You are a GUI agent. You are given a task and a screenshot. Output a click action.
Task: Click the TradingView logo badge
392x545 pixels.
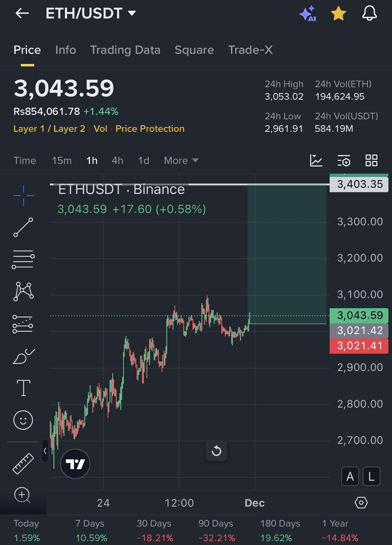coord(75,463)
